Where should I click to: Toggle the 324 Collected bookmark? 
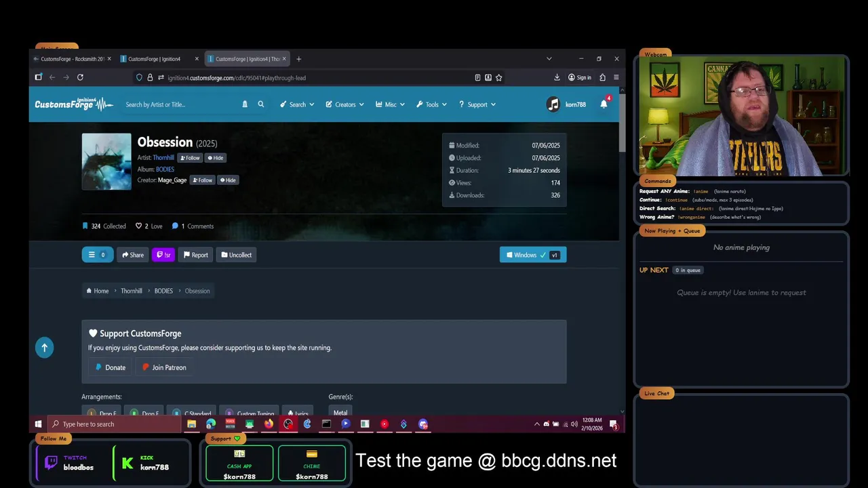104,226
